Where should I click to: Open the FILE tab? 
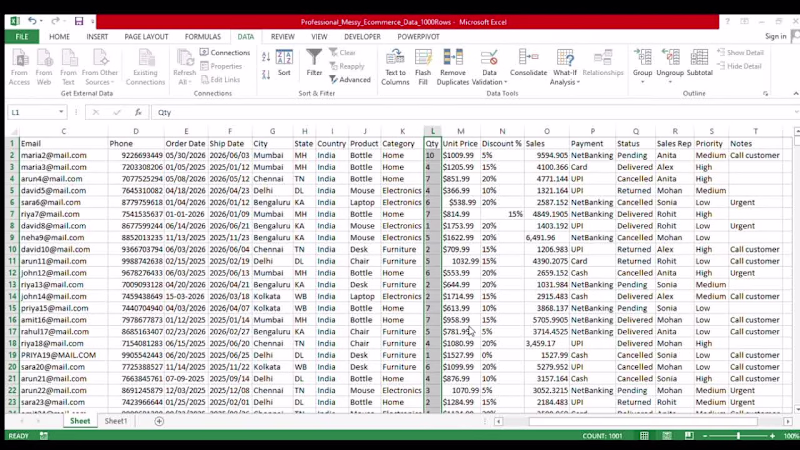21,37
